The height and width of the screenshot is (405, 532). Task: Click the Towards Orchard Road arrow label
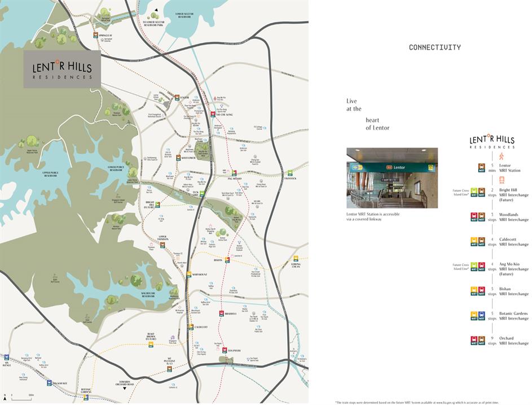coord(125,384)
